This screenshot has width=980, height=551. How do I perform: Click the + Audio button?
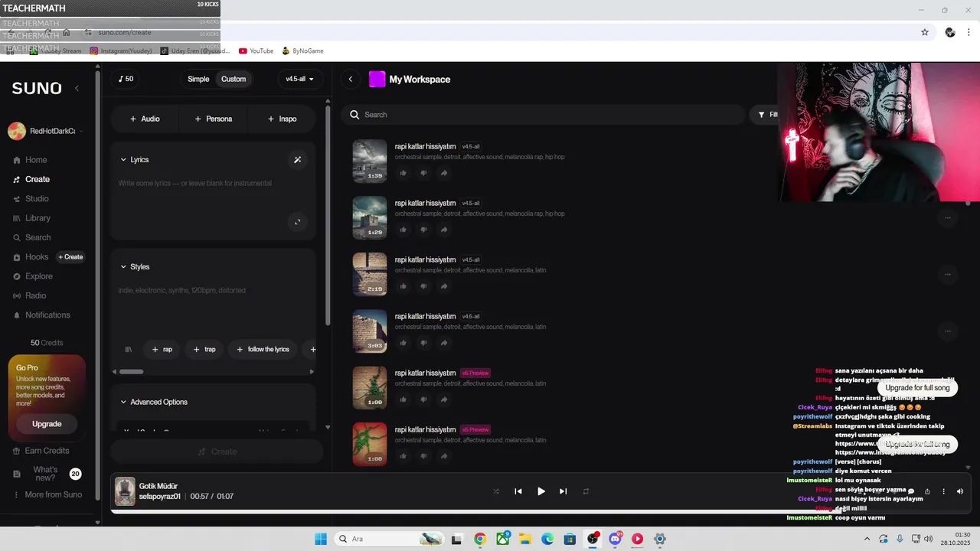pos(145,119)
